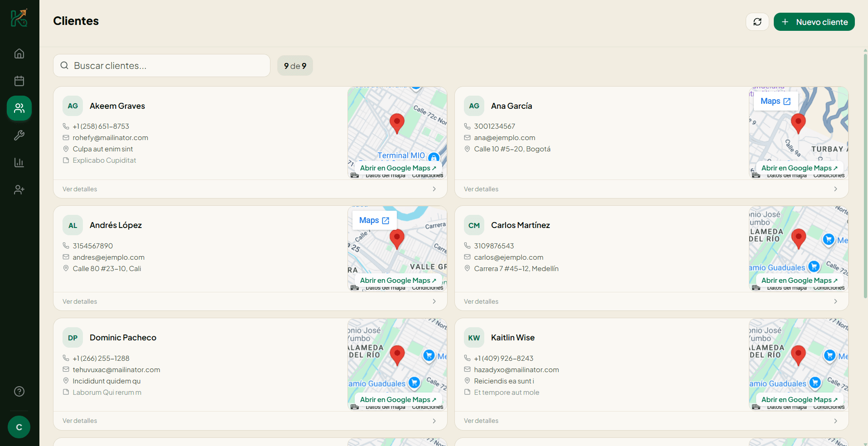Viewport: 868px width, 446px height.
Task: Open Google Maps from Carlos Martínez's card
Action: [x=799, y=281]
